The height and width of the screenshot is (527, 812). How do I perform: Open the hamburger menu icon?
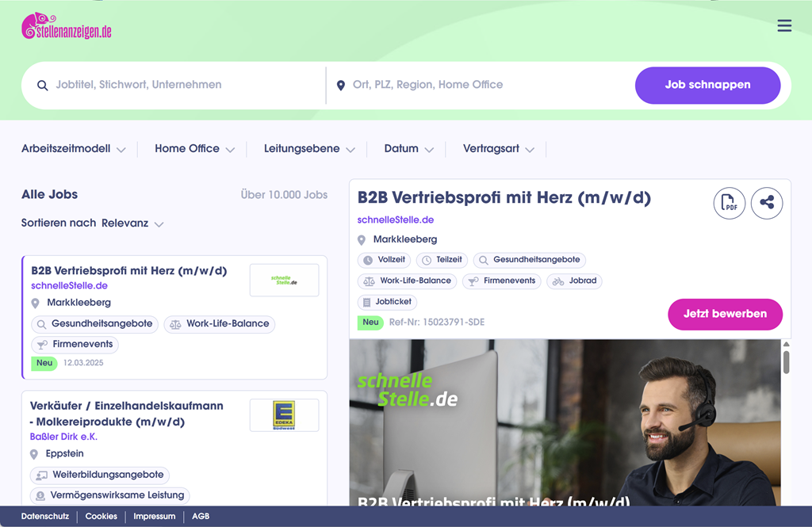(784, 26)
